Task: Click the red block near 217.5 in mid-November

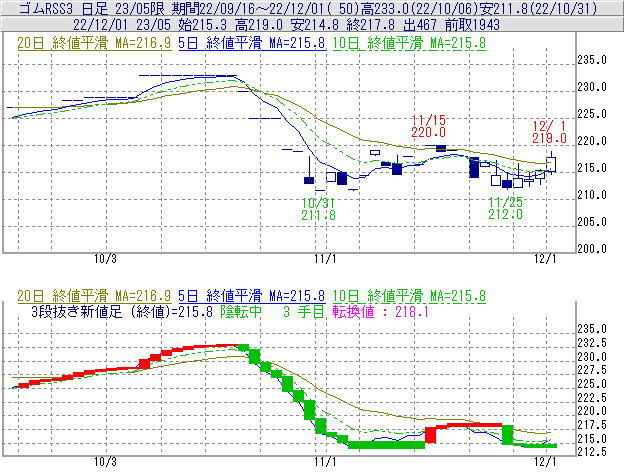Action: (431, 435)
